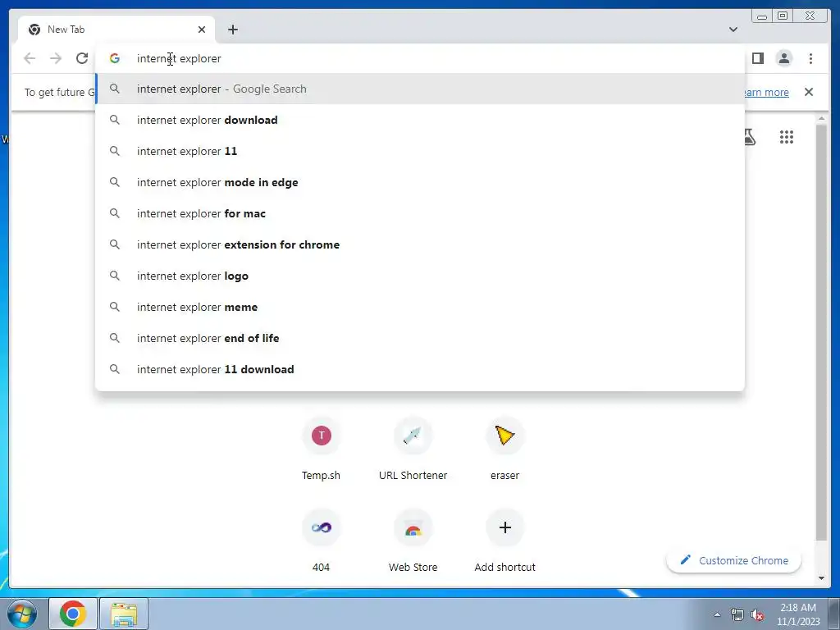Viewport: 840px width, 630px height.
Task: Click the scrollbar up arrow
Action: click(x=821, y=118)
